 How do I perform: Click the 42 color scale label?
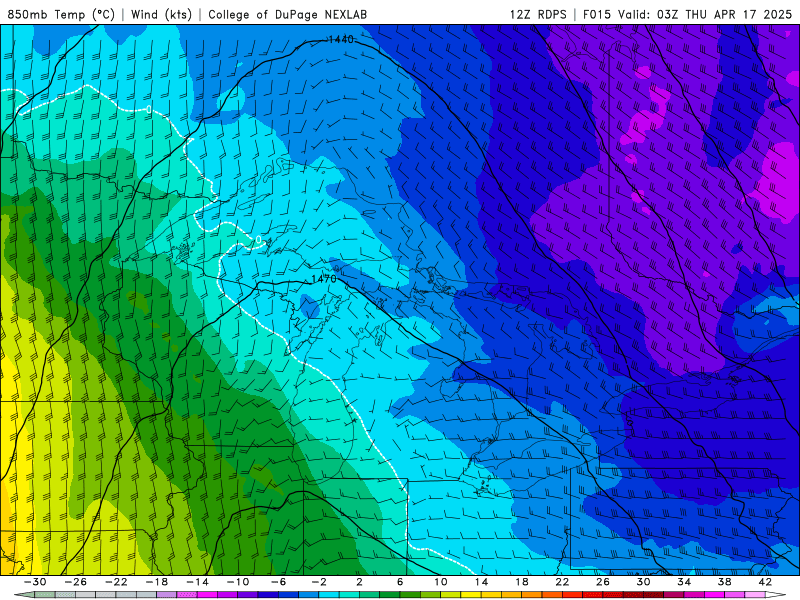coord(764,582)
